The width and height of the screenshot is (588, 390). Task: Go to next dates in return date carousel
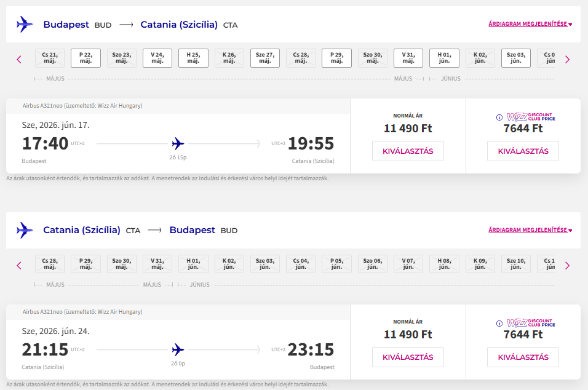point(567,266)
